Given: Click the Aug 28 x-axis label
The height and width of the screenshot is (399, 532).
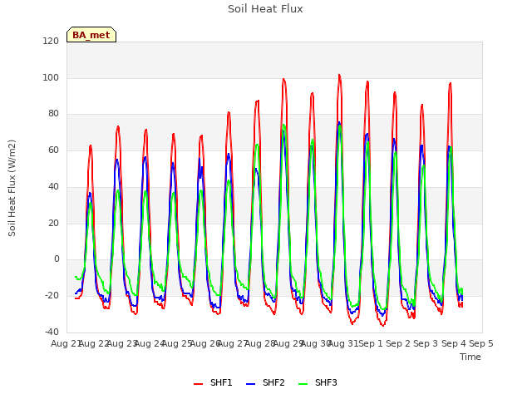Looking at the screenshot, I should point(260,343).
